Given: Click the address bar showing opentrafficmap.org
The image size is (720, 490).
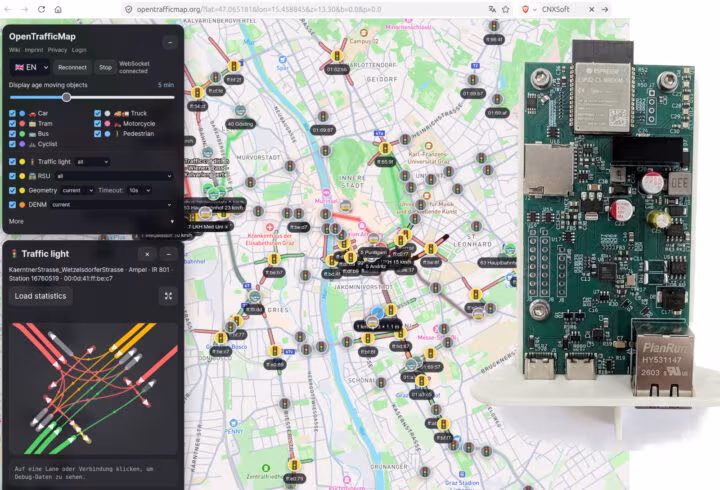Looking at the screenshot, I should 259,9.
